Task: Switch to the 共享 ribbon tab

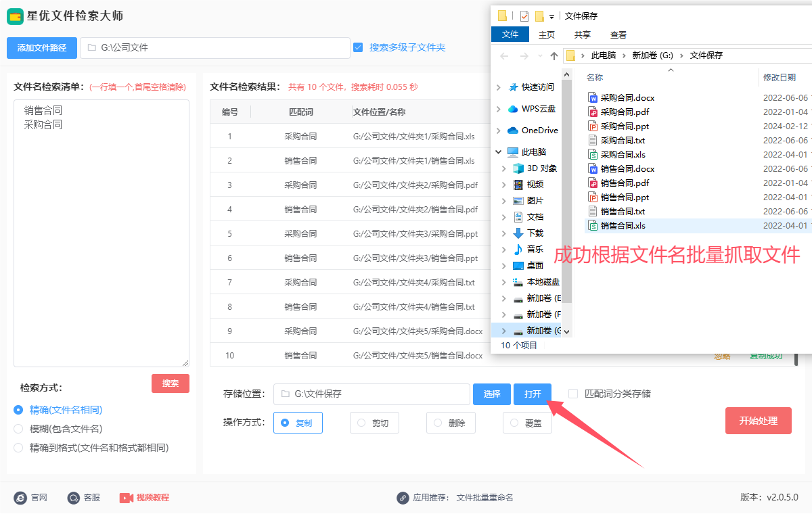Action: (583, 34)
